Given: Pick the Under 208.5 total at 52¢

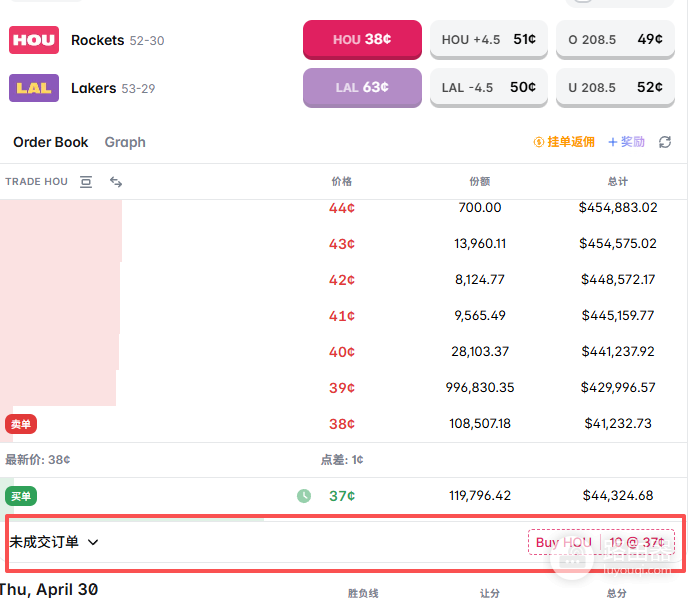Looking at the screenshot, I should 615,88.
